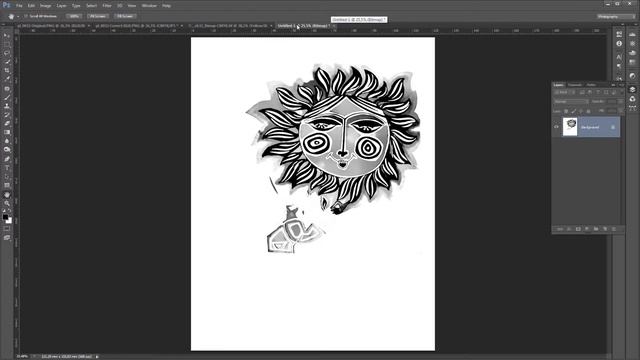
Task: Delete layer with trash icon
Action: coord(614,229)
